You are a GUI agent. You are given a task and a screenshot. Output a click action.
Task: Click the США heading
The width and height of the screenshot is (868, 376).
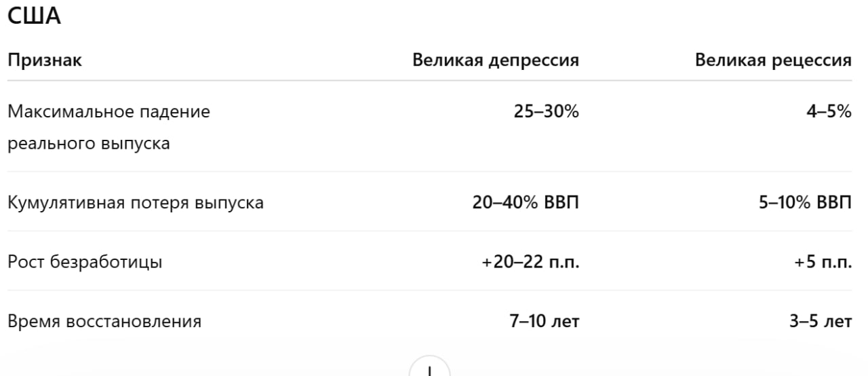tap(35, 18)
